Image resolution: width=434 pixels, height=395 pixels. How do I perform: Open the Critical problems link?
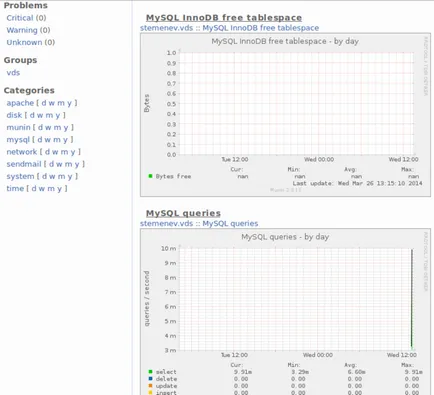coord(20,18)
